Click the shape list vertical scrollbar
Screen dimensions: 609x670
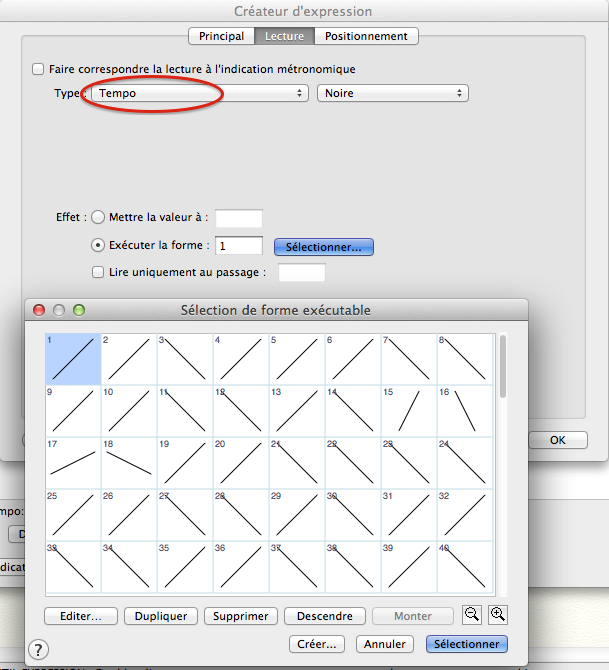coord(502,367)
